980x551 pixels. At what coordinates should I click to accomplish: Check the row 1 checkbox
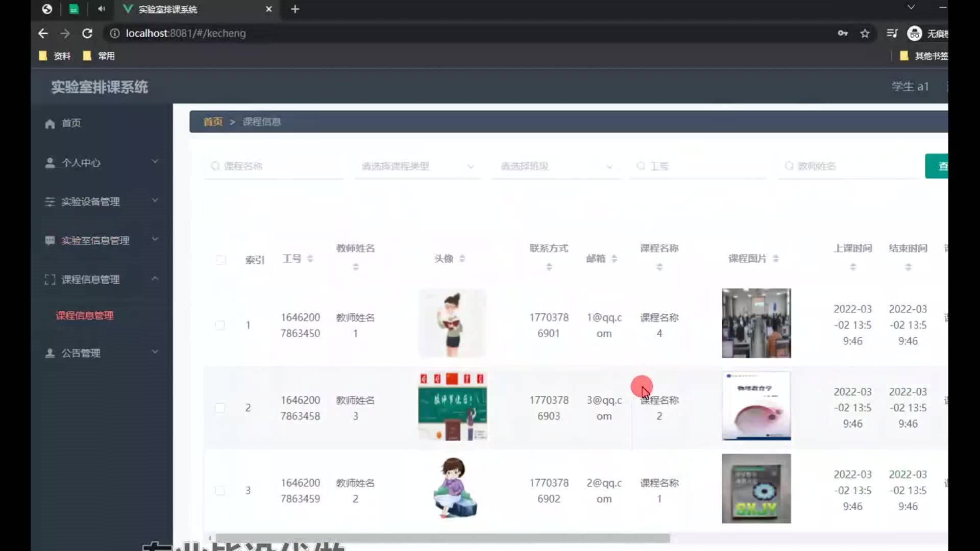tap(220, 325)
